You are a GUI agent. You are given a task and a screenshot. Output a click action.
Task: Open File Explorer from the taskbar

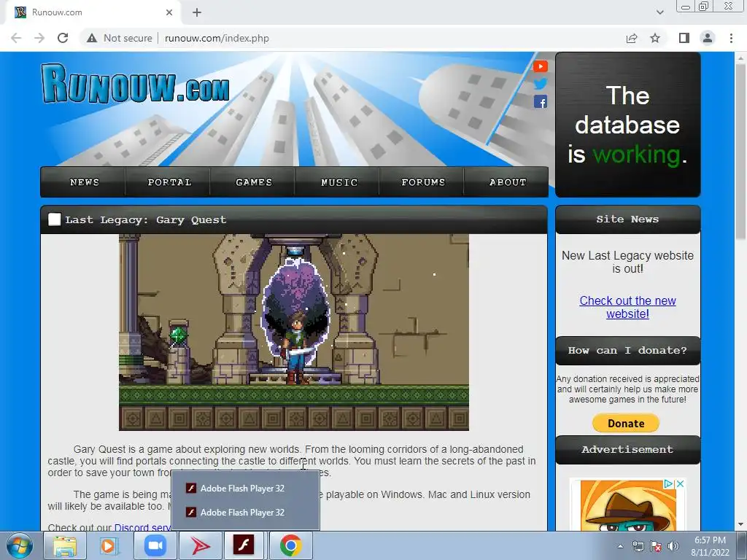pyautogui.click(x=65, y=545)
